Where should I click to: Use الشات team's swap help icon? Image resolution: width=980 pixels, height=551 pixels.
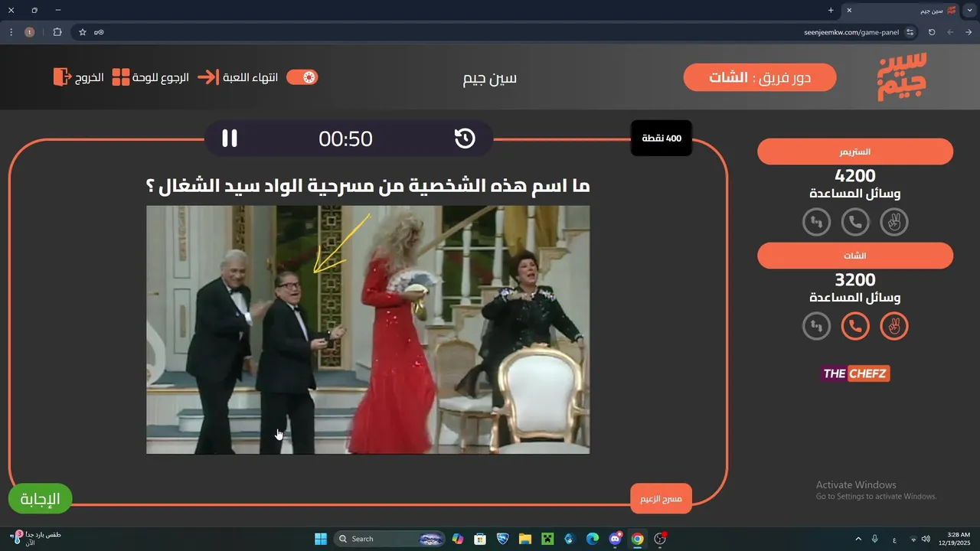pyautogui.click(x=817, y=327)
